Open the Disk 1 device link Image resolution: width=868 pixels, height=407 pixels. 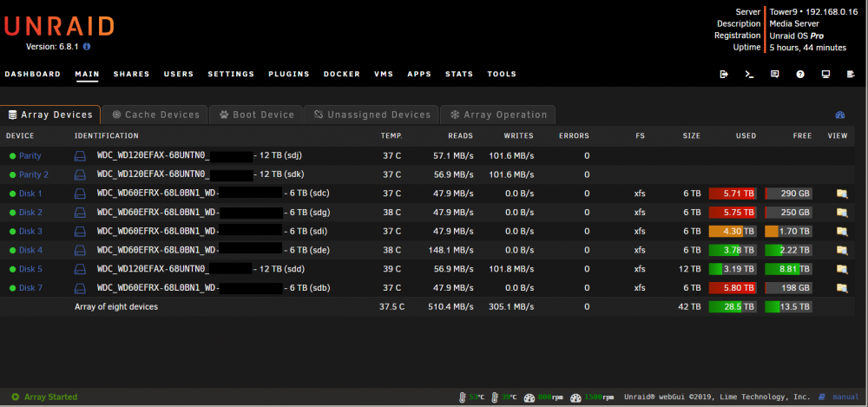(30, 194)
